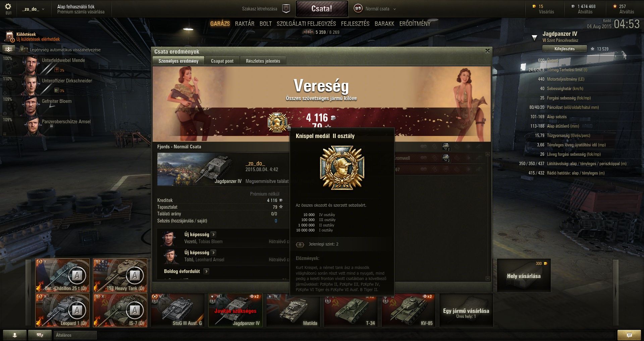
Task: Switch to Csapat pont tab
Action: (222, 61)
